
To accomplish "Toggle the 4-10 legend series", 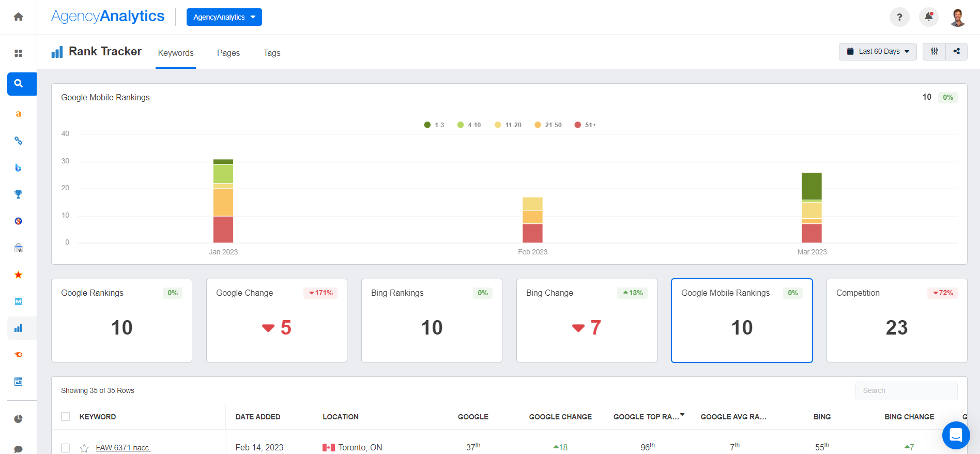I will pos(469,125).
